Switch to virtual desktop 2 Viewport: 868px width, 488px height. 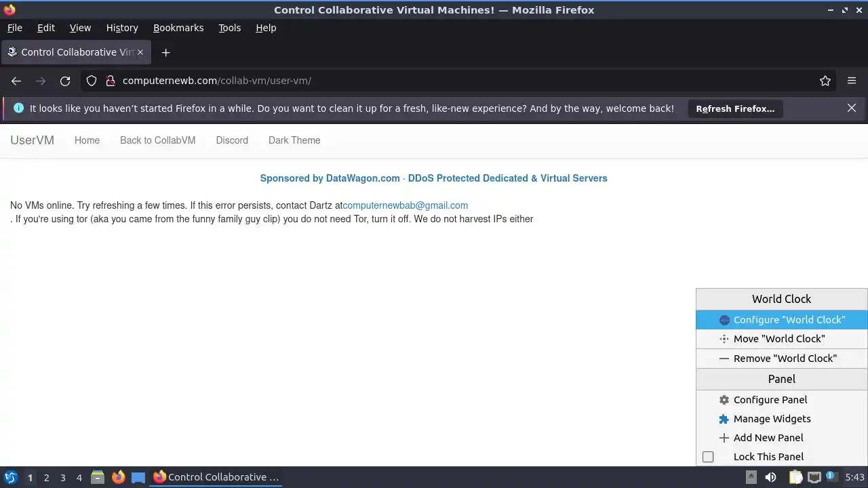point(46,478)
